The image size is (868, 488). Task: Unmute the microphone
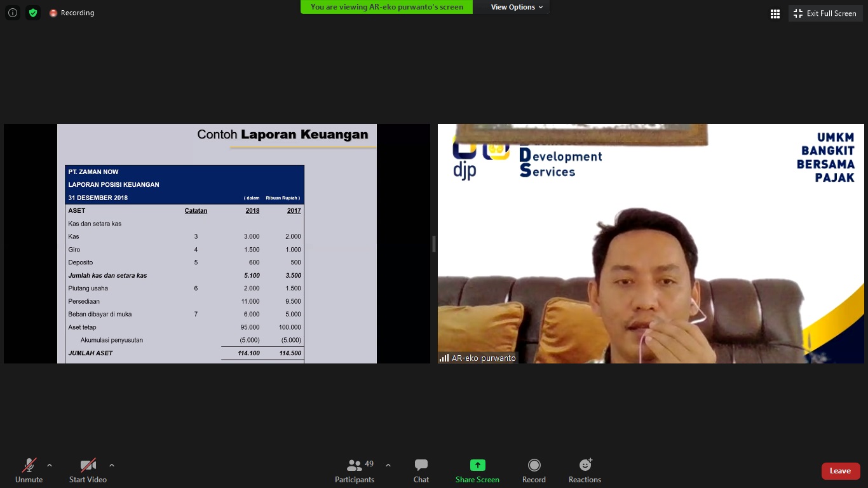pos(29,471)
